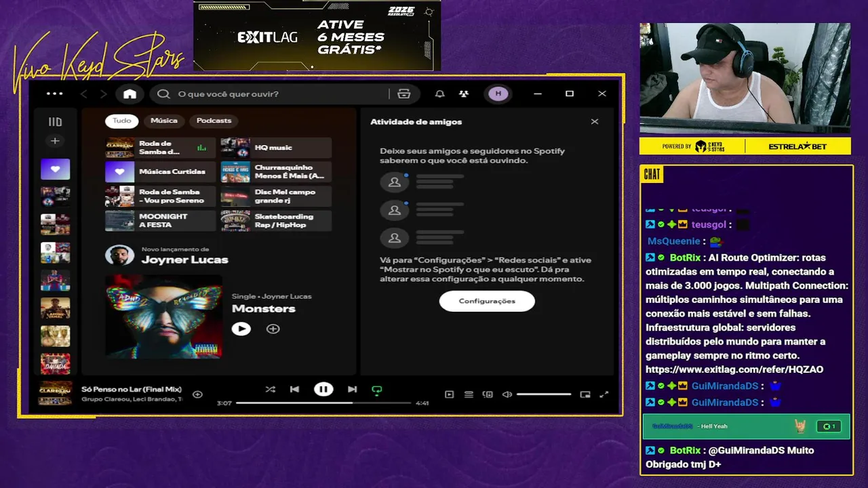Viewport: 868px width, 488px height.
Task: Toggle the green repeat button
Action: 377,390
